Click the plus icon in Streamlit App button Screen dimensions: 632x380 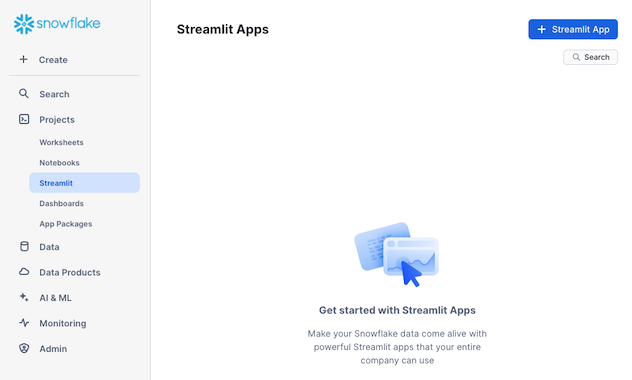click(x=542, y=29)
